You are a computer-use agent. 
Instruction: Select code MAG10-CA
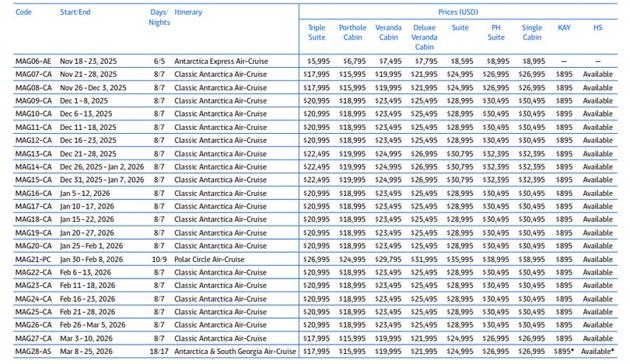(x=33, y=114)
